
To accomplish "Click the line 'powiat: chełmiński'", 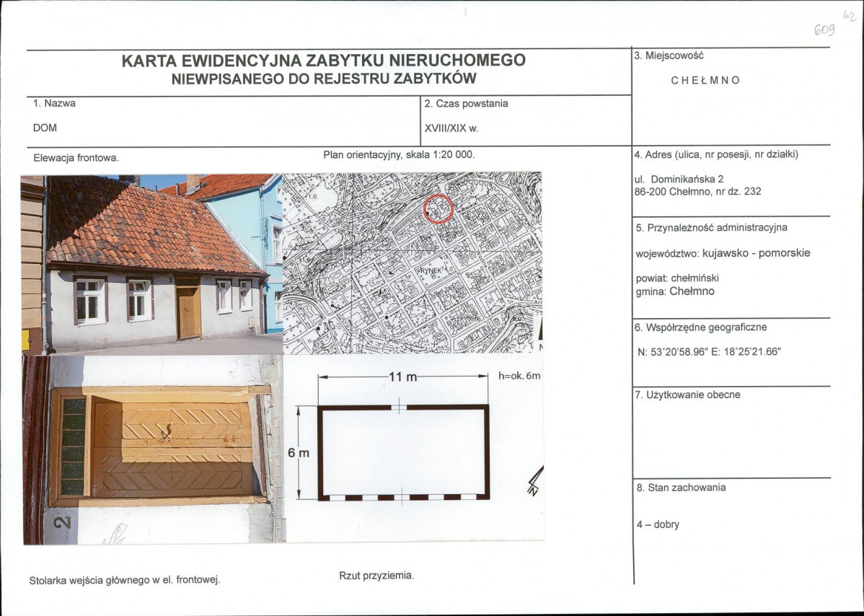I will 677,278.
